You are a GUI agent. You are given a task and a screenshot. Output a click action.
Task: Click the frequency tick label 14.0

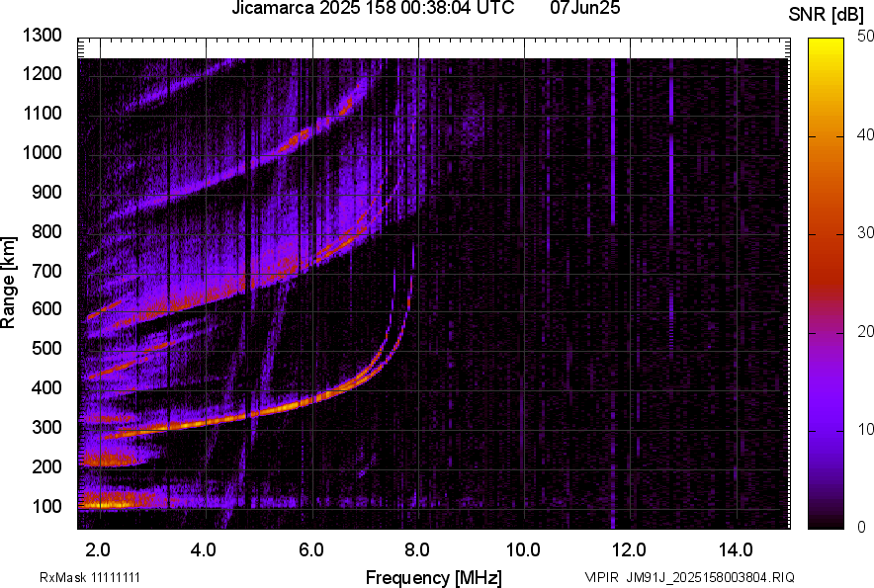point(736,550)
